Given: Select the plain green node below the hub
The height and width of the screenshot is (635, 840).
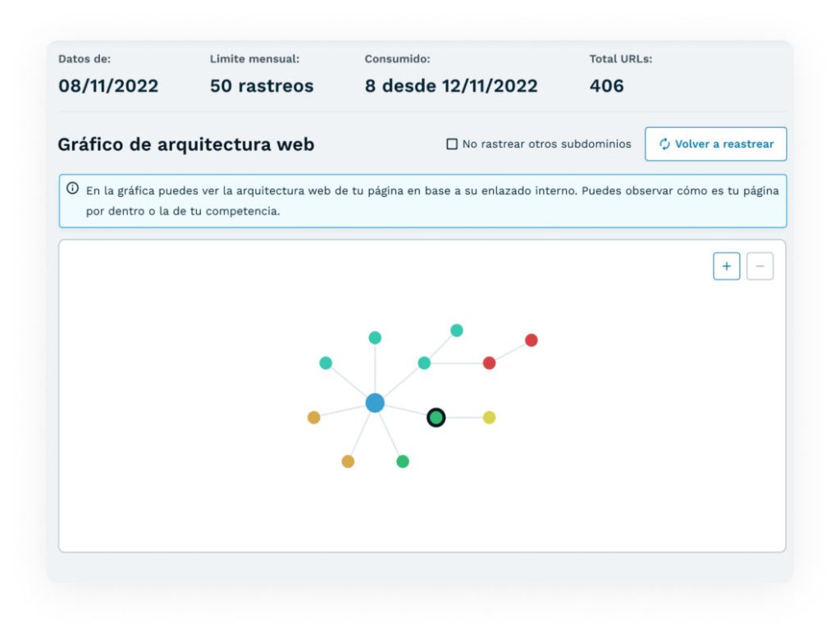Looking at the screenshot, I should 403,461.
